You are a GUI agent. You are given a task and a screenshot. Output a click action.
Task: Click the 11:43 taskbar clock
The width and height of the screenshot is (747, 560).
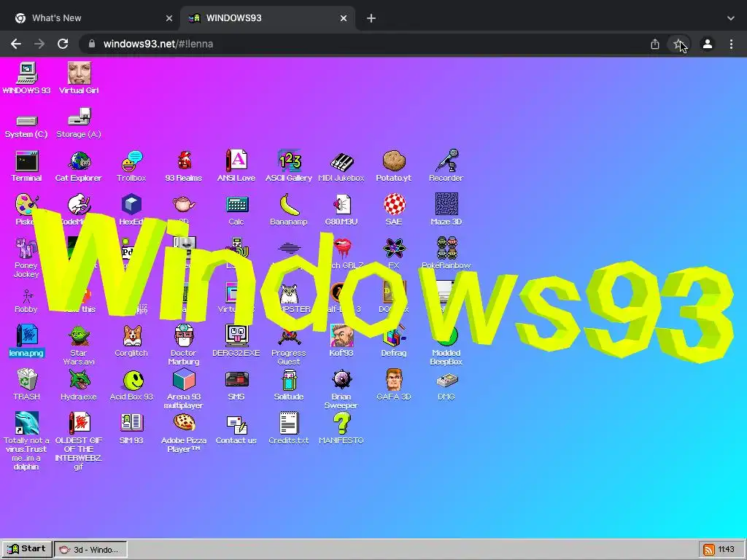pyautogui.click(x=726, y=550)
